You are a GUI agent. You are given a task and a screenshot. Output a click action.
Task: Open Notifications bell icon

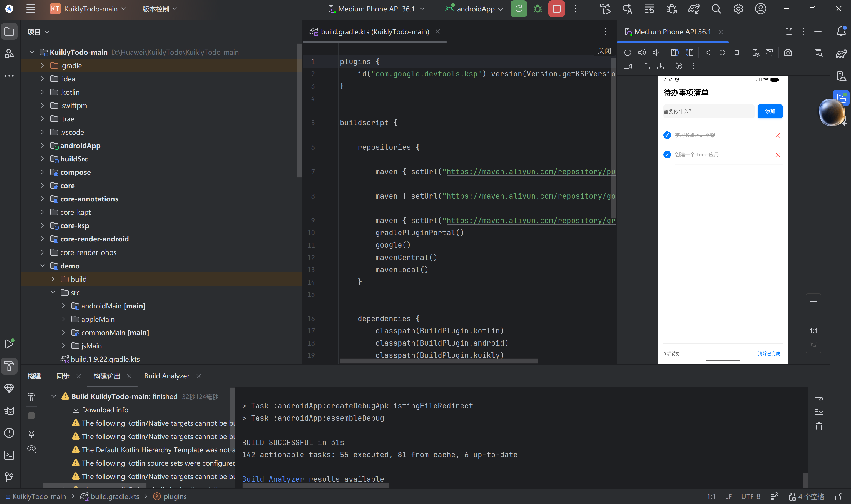tap(841, 31)
